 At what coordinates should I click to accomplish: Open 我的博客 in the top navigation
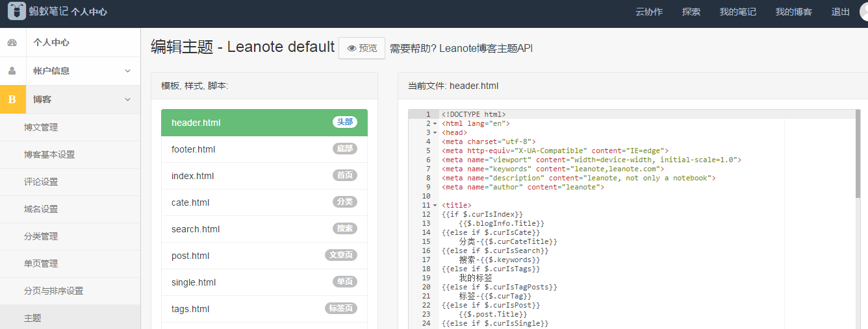794,12
